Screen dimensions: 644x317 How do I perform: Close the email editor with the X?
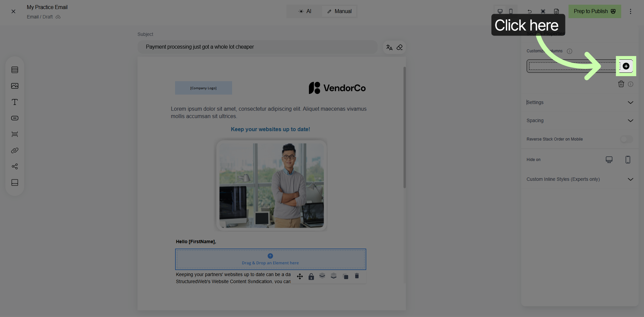point(13,11)
